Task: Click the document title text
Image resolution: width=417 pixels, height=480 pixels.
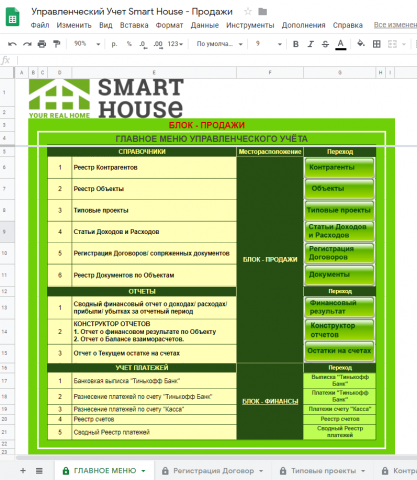Action: coord(132,12)
